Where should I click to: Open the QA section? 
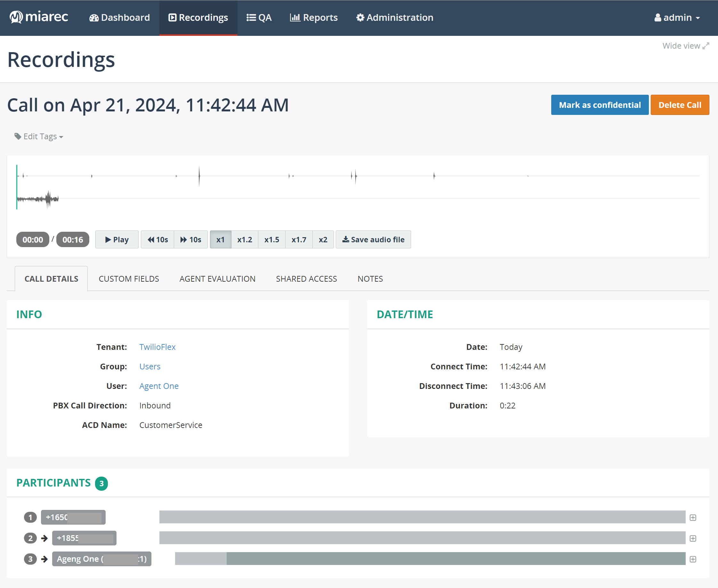tap(259, 17)
